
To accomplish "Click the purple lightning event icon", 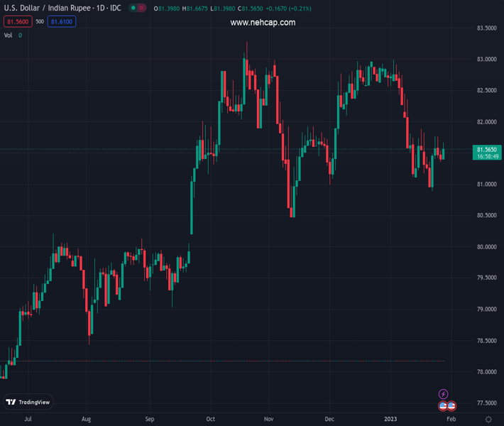I will 444,394.
